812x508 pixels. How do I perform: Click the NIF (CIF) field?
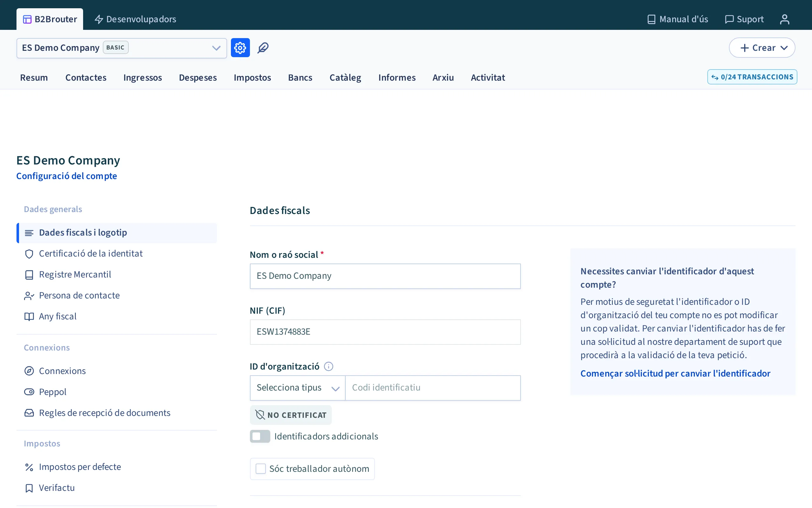pyautogui.click(x=385, y=332)
